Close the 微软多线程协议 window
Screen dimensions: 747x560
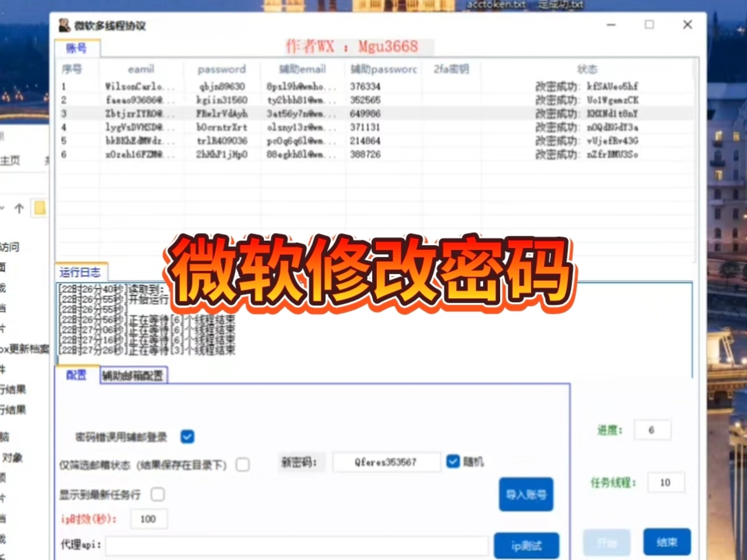687,24
